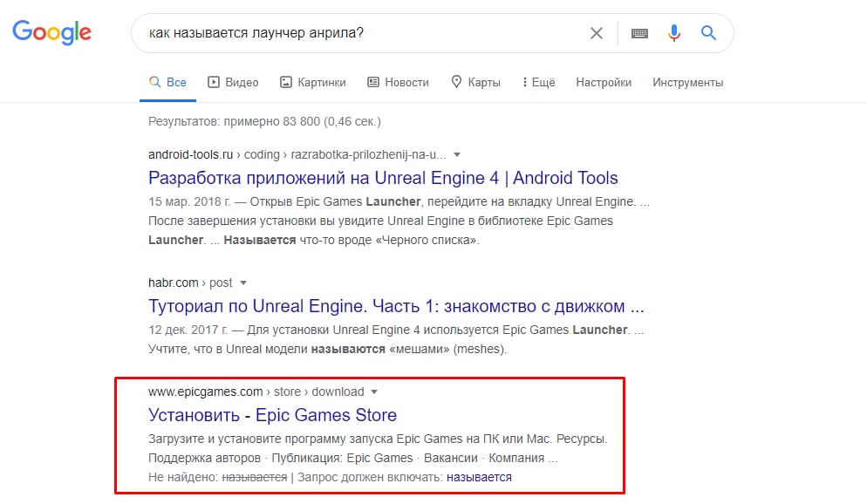Click the www.epicgames.com › store › download breadcrumb
This screenshot has height=504, width=867.
[x=256, y=392]
